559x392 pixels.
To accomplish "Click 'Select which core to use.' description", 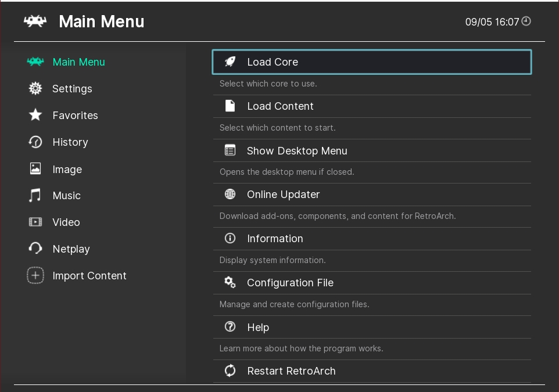I will pos(268,84).
